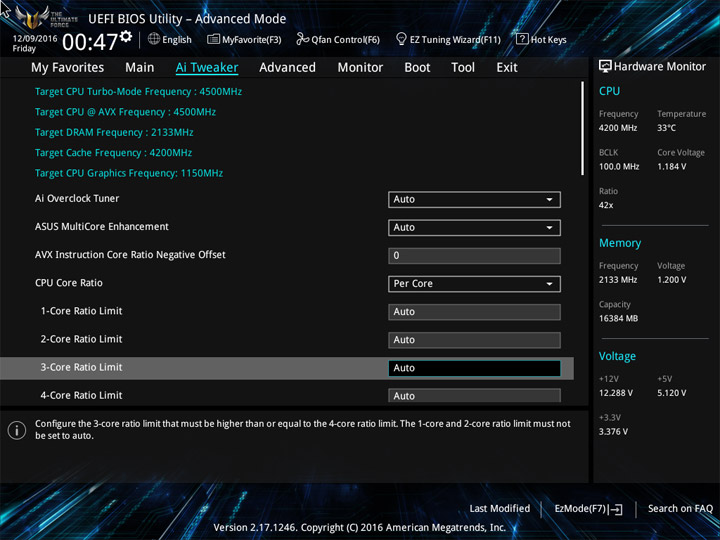Viewport: 720px width, 540px height.
Task: Click 2-Core Ratio Limit value field
Action: pos(474,340)
